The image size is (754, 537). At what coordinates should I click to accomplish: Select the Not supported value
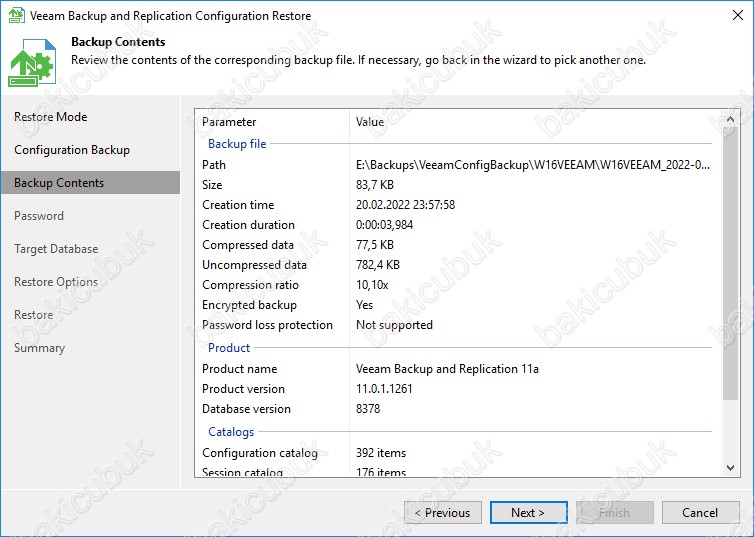[394, 325]
